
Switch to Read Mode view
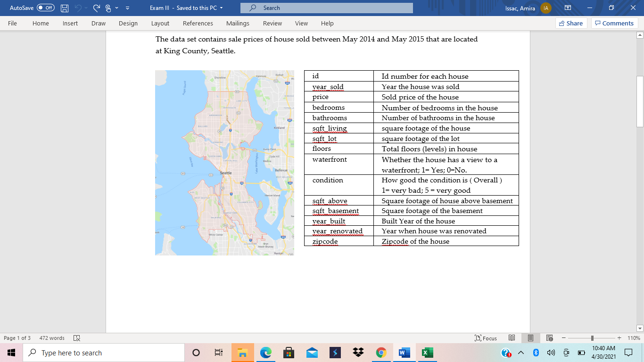(512, 338)
